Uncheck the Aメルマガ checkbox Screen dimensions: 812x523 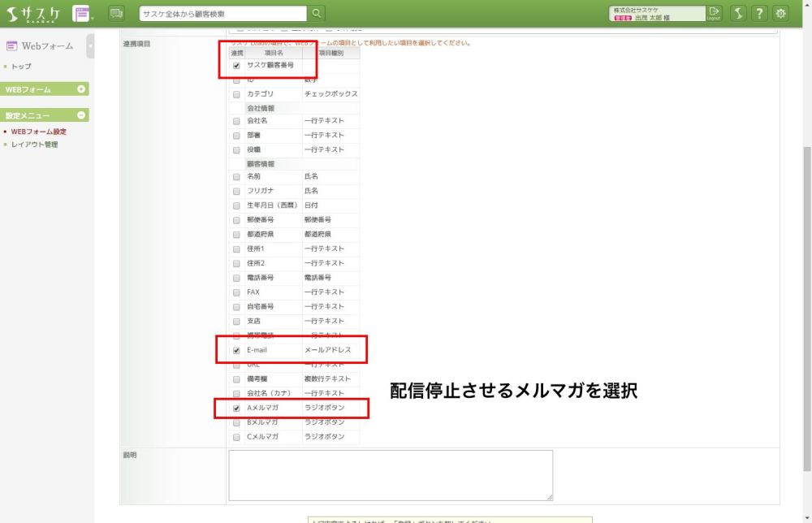[x=236, y=408]
